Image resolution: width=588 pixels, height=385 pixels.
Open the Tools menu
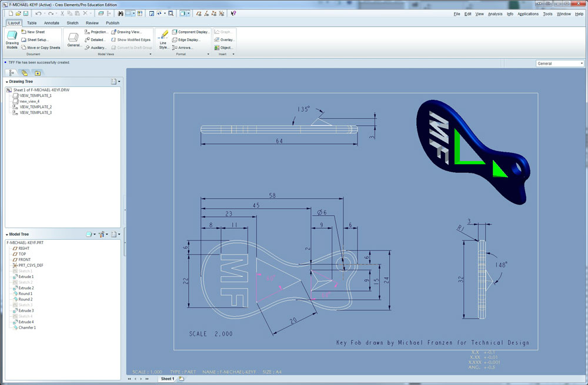point(547,14)
